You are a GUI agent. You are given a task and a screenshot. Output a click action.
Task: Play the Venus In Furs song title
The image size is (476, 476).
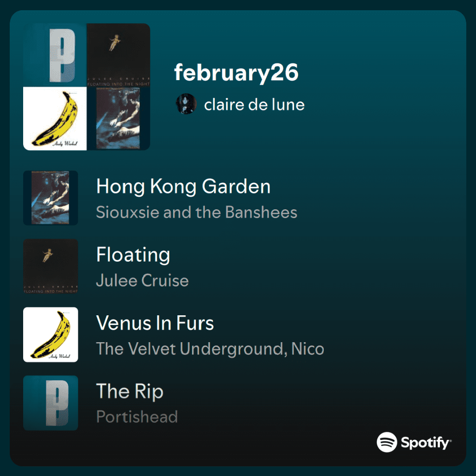(x=155, y=323)
